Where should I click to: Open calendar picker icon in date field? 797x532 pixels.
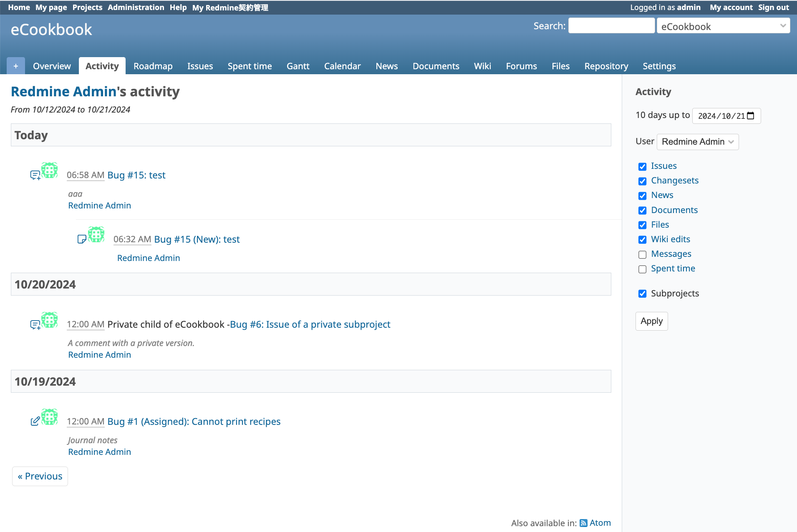[x=751, y=116]
